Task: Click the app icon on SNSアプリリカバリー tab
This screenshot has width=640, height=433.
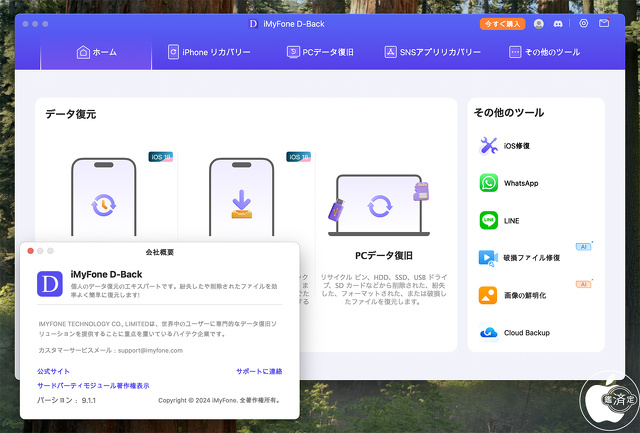Action: pos(390,52)
